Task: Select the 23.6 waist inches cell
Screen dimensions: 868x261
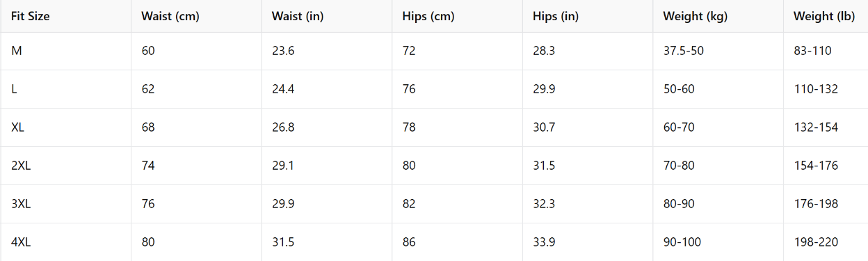Action: (284, 51)
